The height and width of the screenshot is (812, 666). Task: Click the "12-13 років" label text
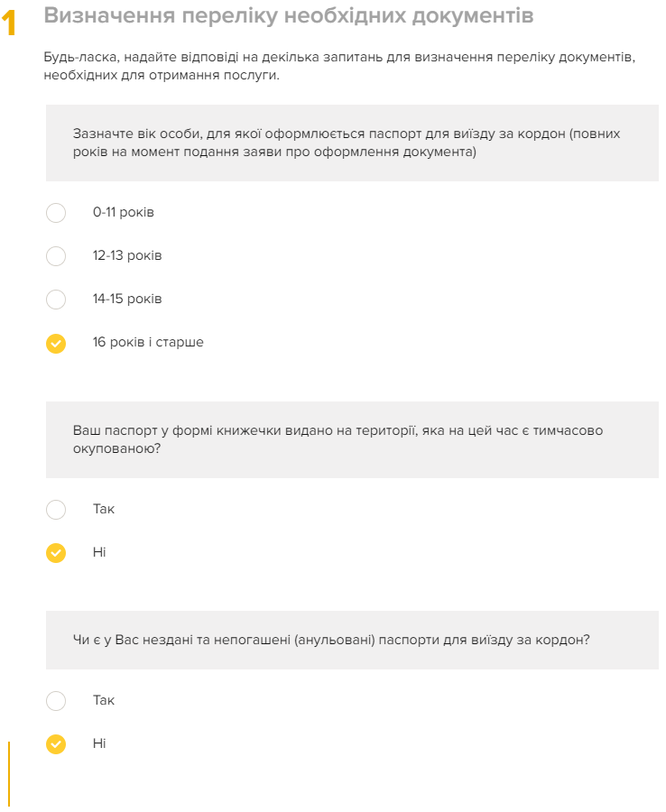click(x=127, y=256)
